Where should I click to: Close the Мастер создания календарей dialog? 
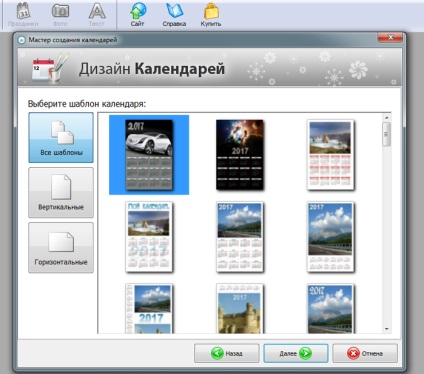pos(391,38)
